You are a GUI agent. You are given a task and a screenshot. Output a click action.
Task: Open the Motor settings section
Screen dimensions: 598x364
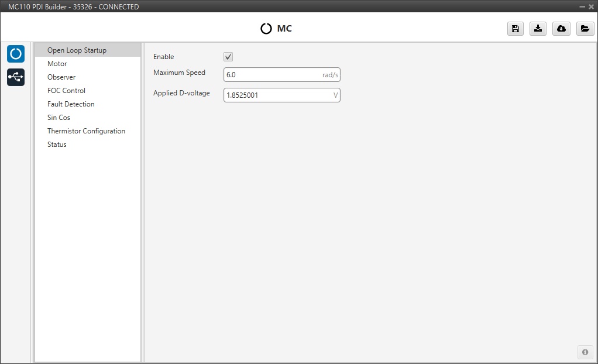tap(57, 64)
